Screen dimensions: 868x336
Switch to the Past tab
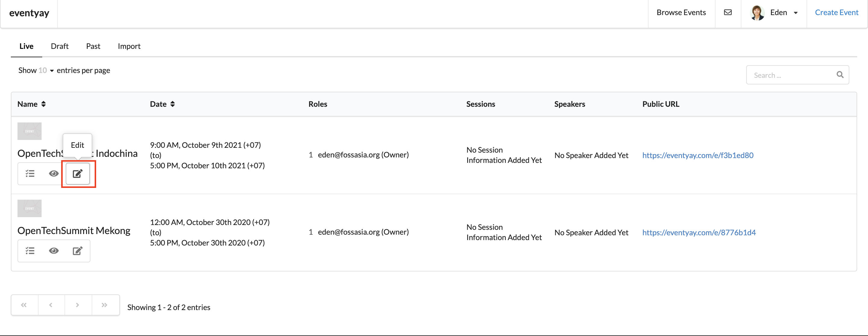coord(93,46)
